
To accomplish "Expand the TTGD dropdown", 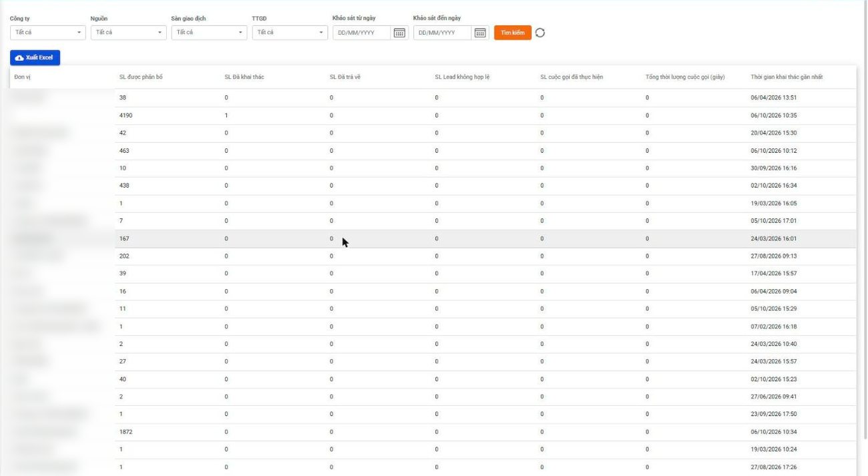I will (x=290, y=32).
